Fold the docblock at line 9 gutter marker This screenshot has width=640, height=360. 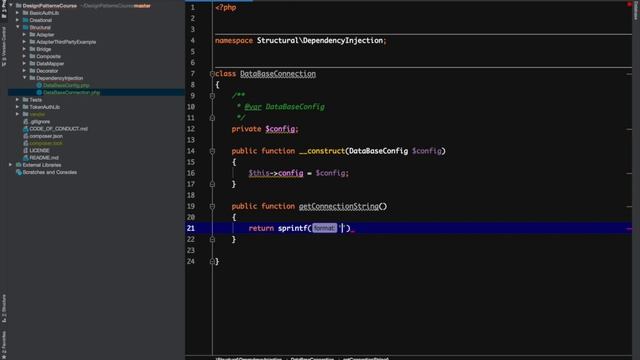(x=212, y=96)
